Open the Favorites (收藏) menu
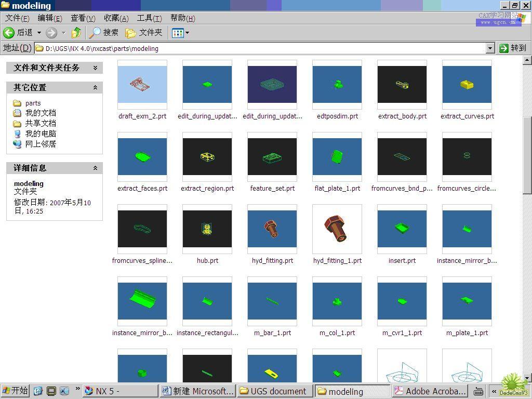 coord(116,18)
